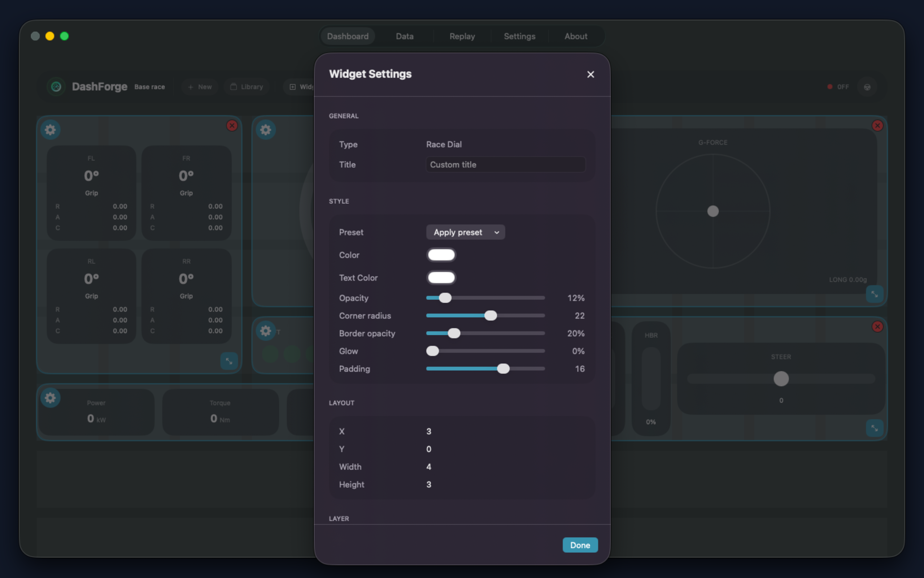Click the Base race dashboard name

pyautogui.click(x=150, y=87)
